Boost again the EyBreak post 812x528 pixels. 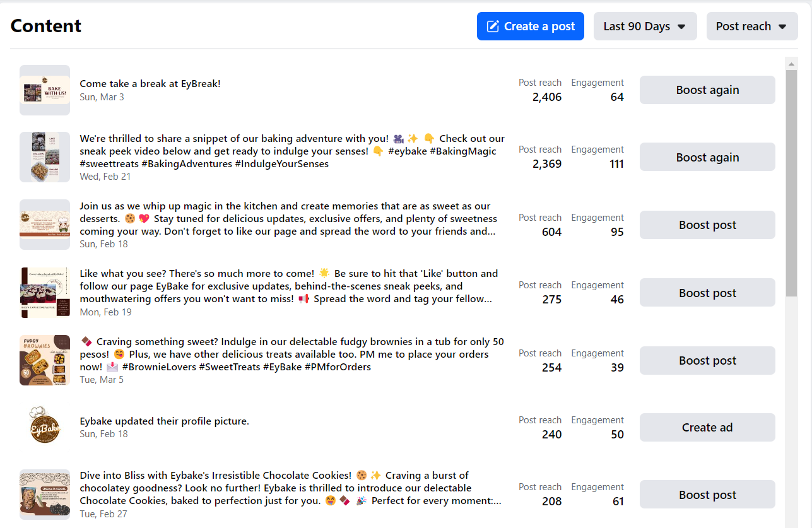707,90
